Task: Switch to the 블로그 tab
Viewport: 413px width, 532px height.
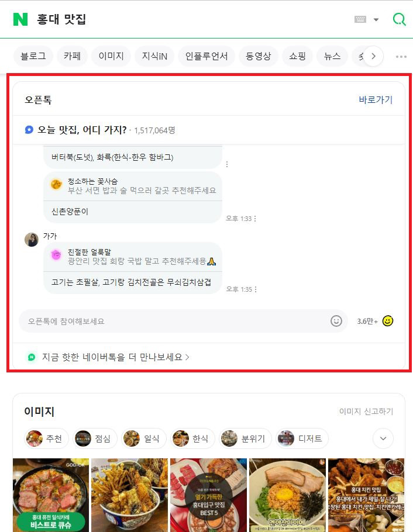Action: (33, 56)
